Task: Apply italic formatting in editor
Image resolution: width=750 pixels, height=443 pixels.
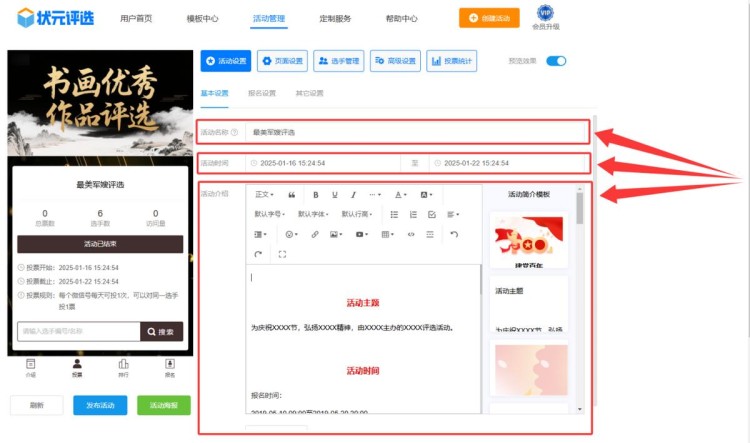Action: pyautogui.click(x=353, y=195)
